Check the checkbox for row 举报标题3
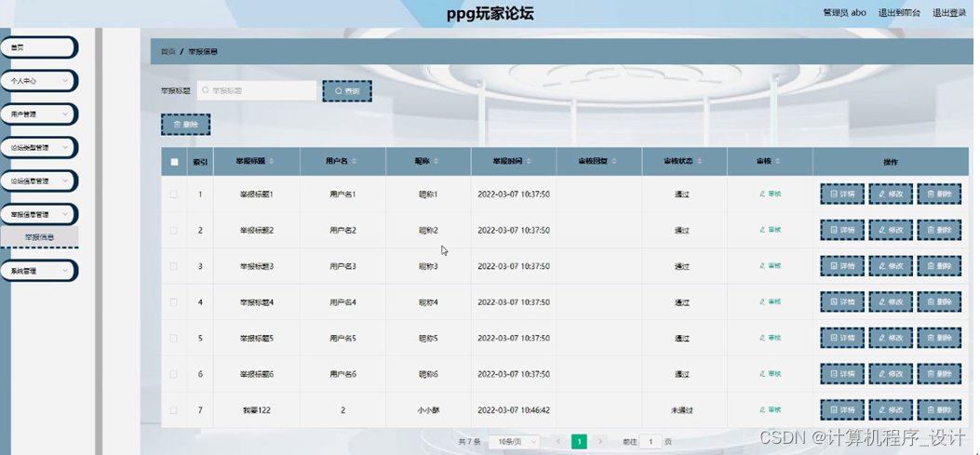The image size is (980, 455). [x=174, y=266]
